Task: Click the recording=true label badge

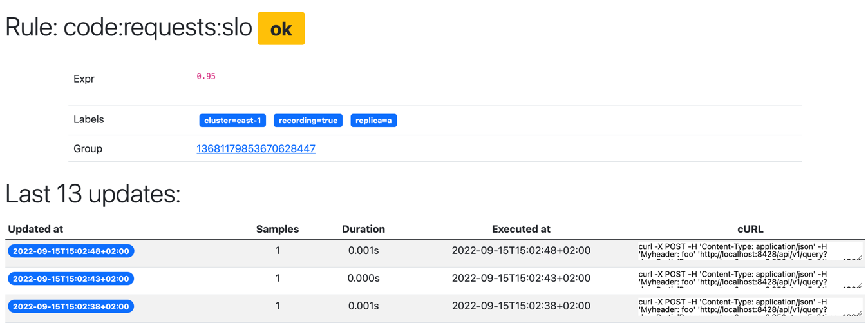Action: [x=308, y=121]
